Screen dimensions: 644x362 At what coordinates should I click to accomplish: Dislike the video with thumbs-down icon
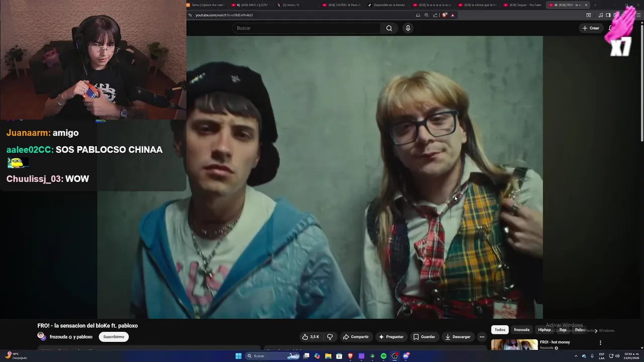point(330,337)
